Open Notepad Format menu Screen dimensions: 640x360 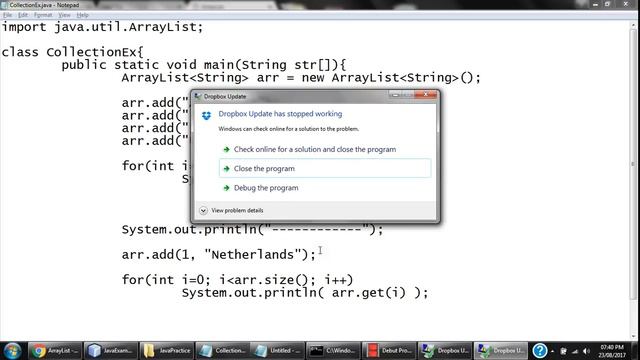click(43, 15)
